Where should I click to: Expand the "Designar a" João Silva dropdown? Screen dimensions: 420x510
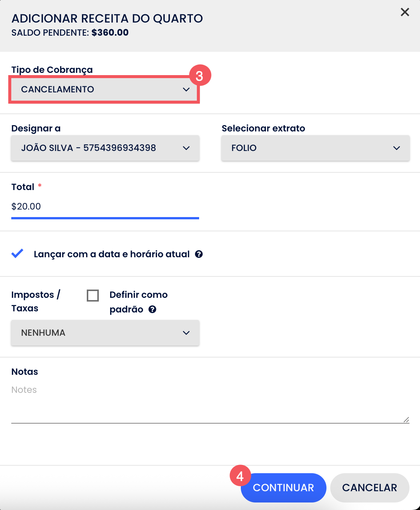[105, 148]
